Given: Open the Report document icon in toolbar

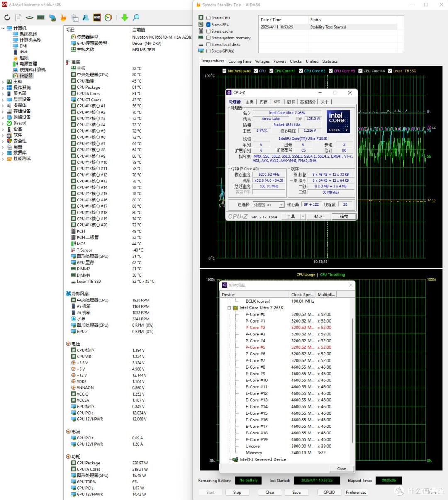Looking at the screenshot, I should 18,17.
